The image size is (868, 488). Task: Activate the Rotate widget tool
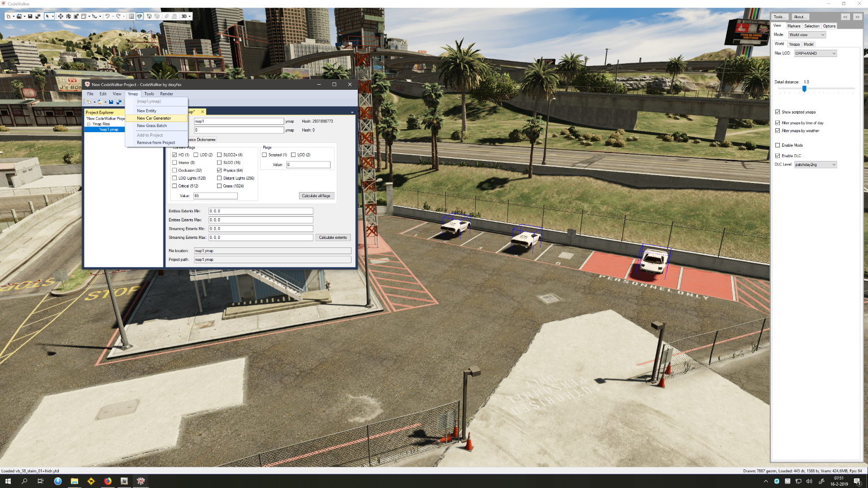68,16
